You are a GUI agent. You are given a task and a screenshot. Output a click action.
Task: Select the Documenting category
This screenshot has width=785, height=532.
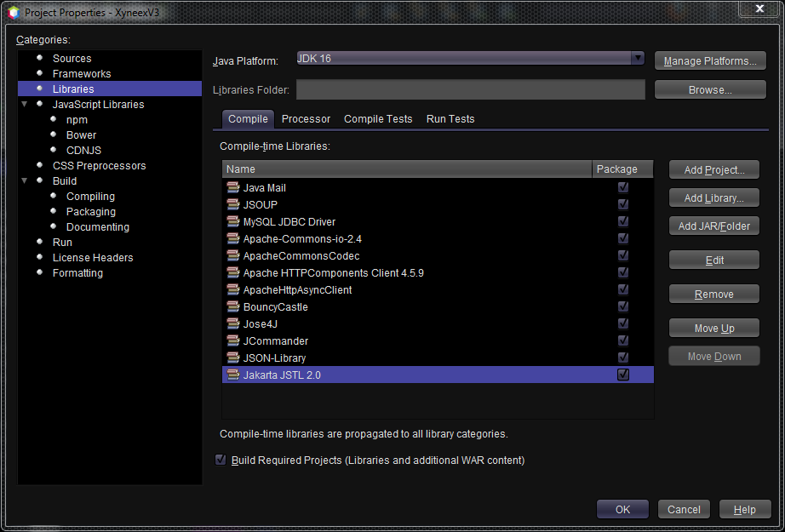(x=98, y=226)
